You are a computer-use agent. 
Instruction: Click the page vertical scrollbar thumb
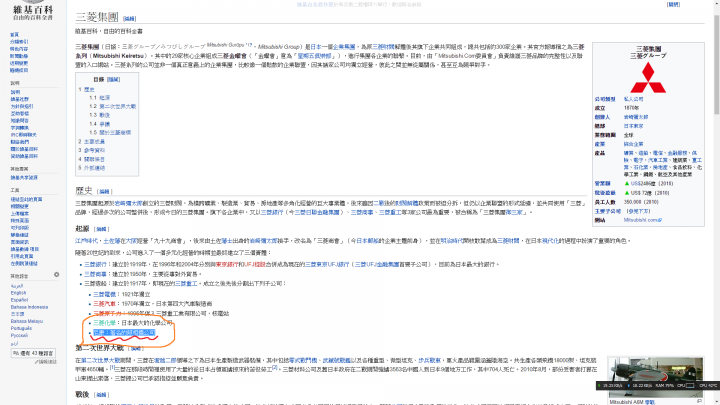(x=716, y=64)
